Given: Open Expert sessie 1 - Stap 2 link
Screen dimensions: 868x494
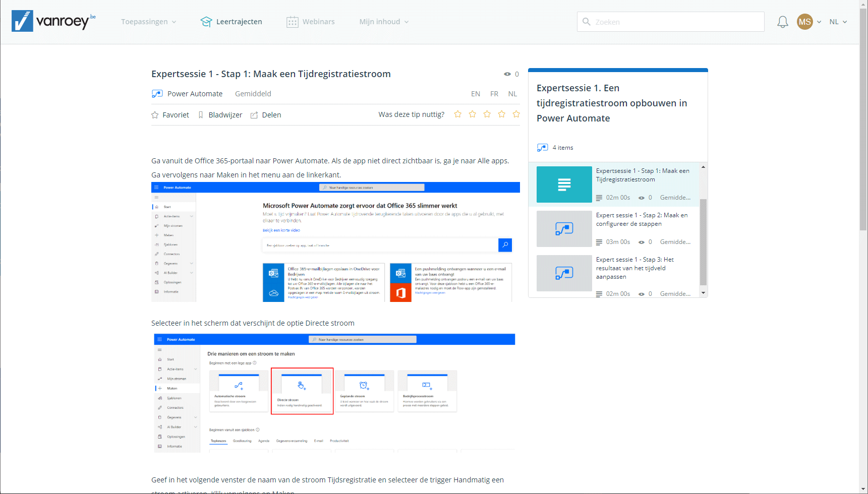Looking at the screenshot, I should point(642,219).
